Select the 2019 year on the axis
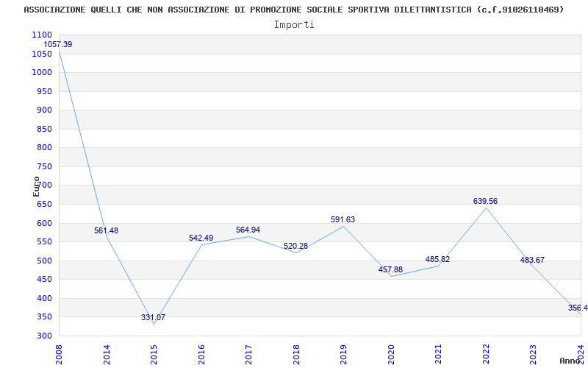The width and height of the screenshot is (588, 368). 343,355
